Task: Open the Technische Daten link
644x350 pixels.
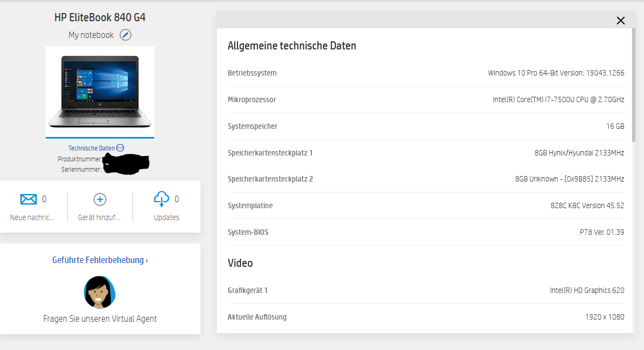Action: pyautogui.click(x=91, y=148)
